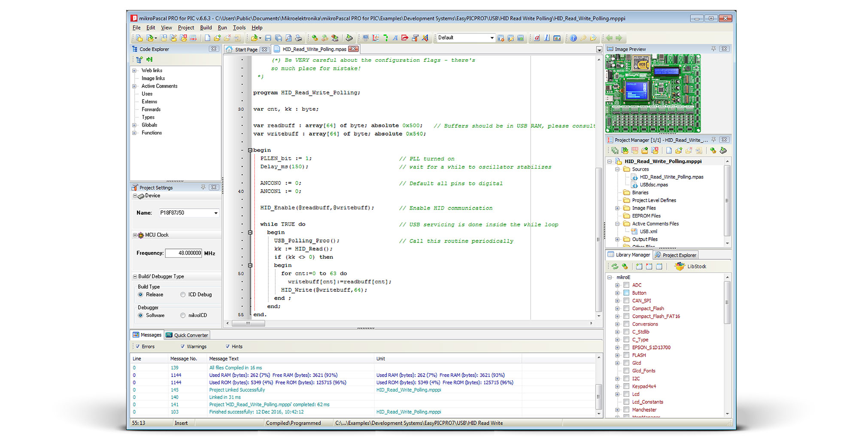868x448 pixels.
Task: Select the Release build type radio button
Action: (x=140, y=295)
